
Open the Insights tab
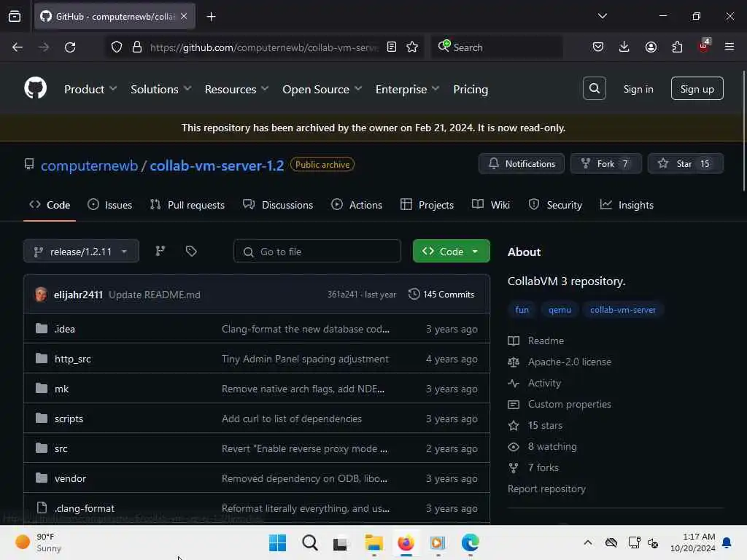[627, 205]
